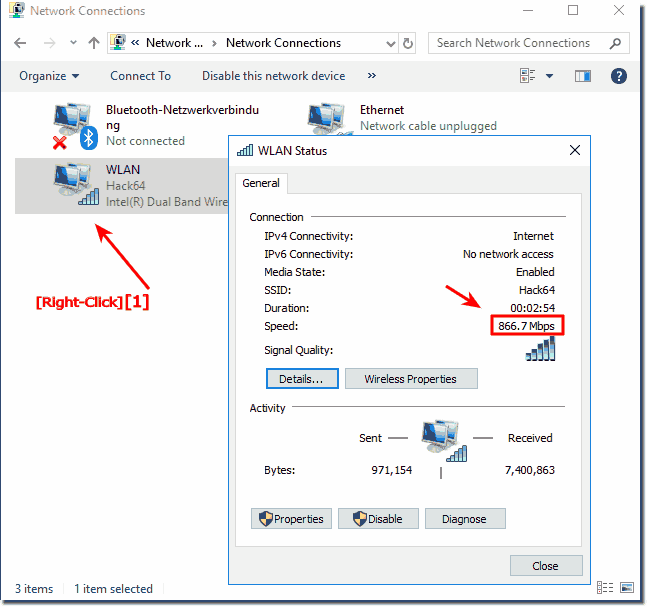Image resolution: width=647 pixels, height=607 pixels.
Task: Select the WLAN adapter icon
Action: pyautogui.click(x=76, y=184)
